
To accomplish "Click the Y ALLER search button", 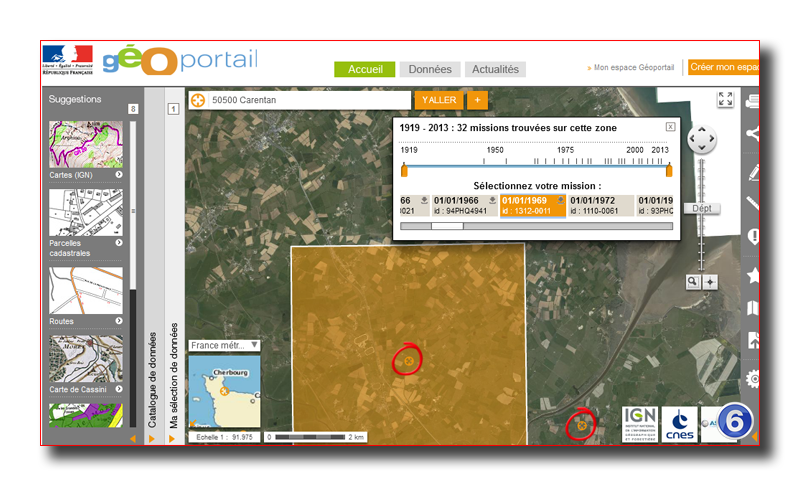I will [439, 100].
